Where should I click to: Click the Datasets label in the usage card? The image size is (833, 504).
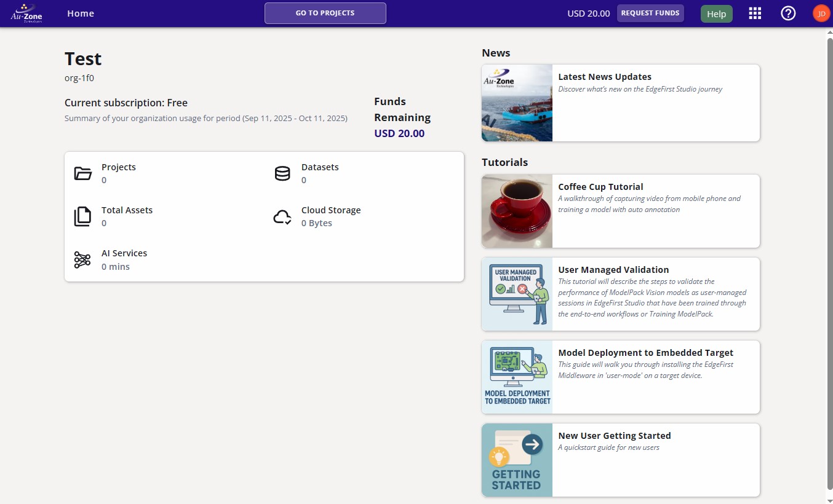point(320,167)
